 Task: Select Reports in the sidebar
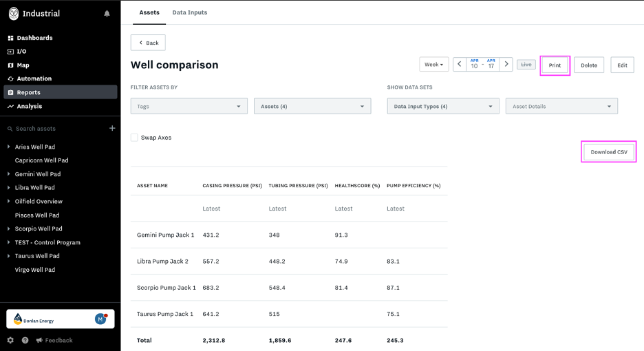pos(61,92)
